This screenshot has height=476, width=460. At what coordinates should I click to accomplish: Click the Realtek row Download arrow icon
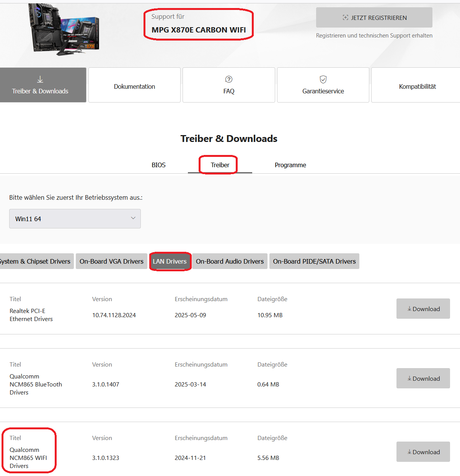pos(409,308)
